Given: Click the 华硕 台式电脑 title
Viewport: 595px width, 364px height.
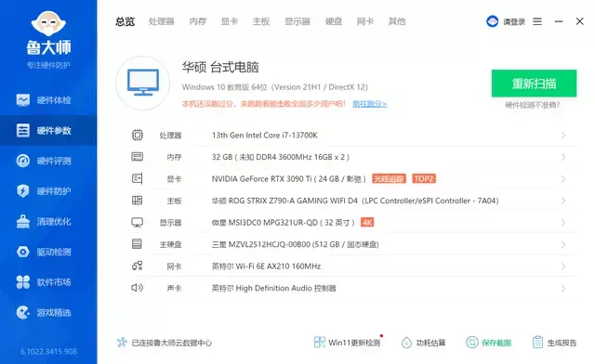Looking at the screenshot, I should tap(220, 67).
